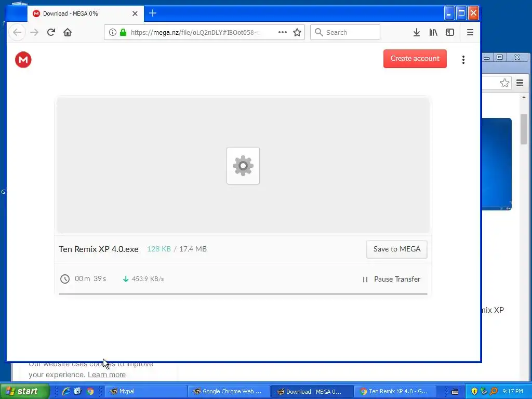
Task: Open the browser hamburger menu
Action: pyautogui.click(x=470, y=32)
